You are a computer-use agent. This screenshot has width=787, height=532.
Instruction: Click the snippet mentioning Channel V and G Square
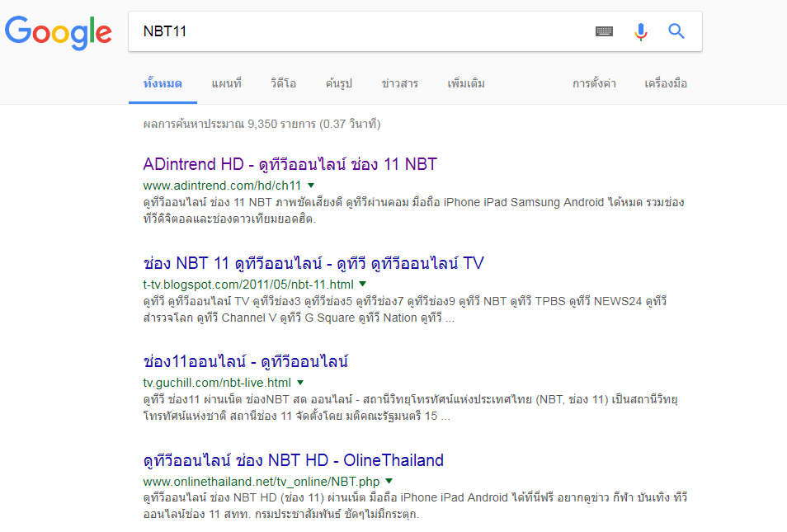coord(404,309)
